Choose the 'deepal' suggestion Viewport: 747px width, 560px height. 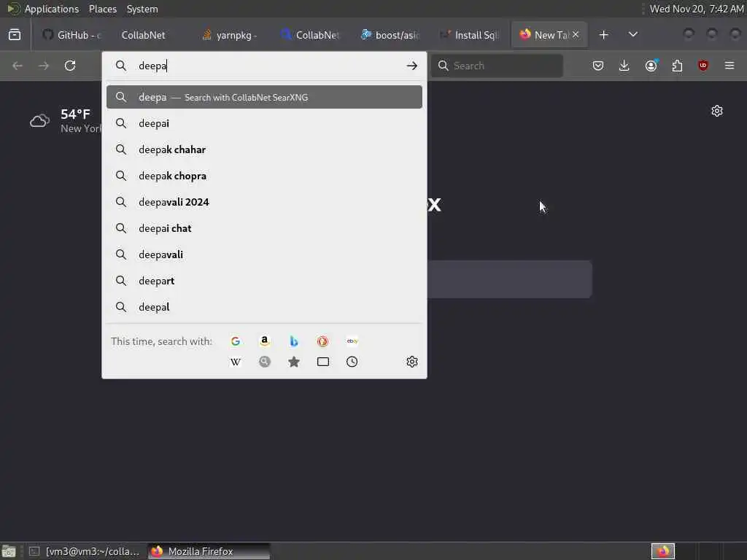[x=264, y=307]
